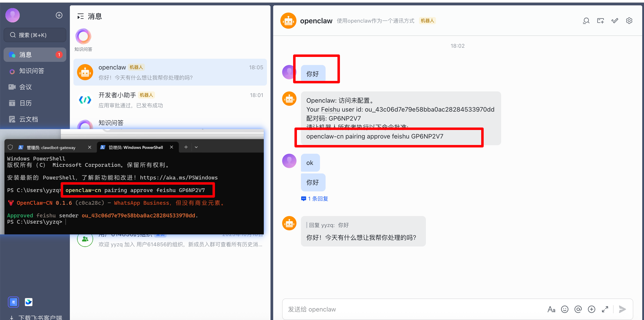Open chat settings gear icon
The width and height of the screenshot is (644, 320).
[x=629, y=21]
